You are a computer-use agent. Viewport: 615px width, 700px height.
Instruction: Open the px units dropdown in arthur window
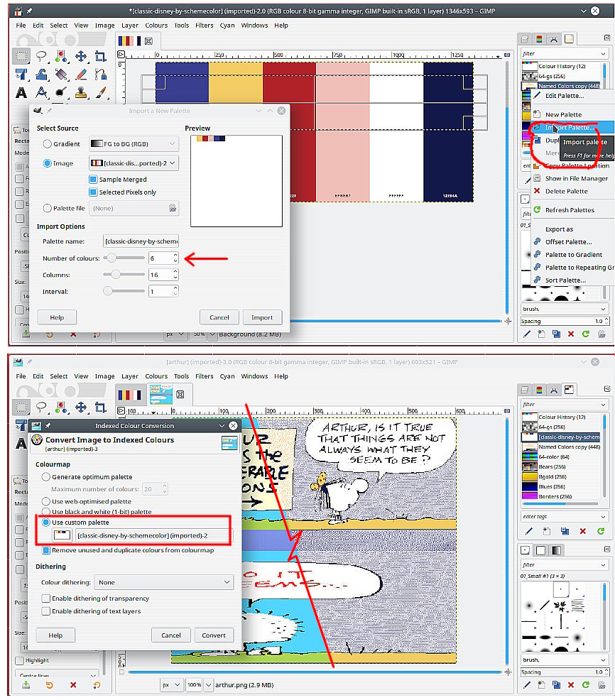click(x=171, y=685)
